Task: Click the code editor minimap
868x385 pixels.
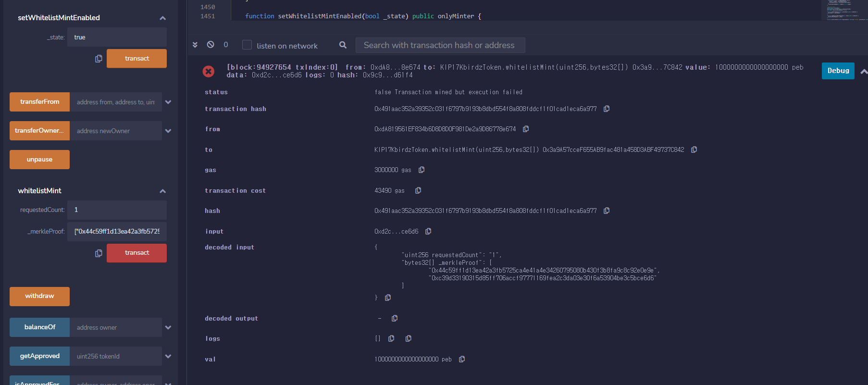Action: (x=844, y=10)
